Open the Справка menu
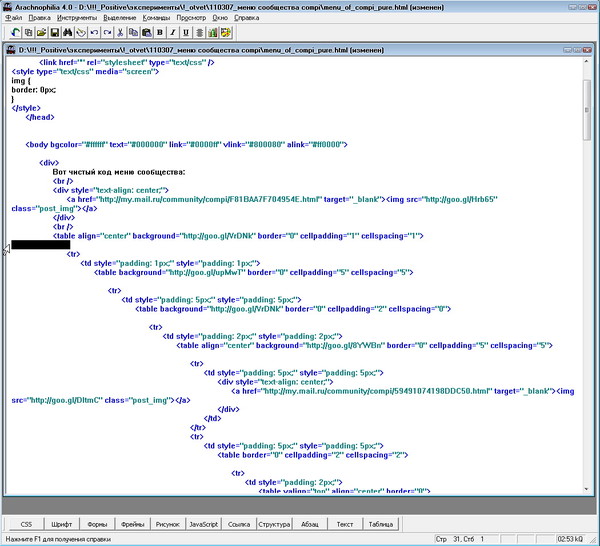 [x=246, y=18]
